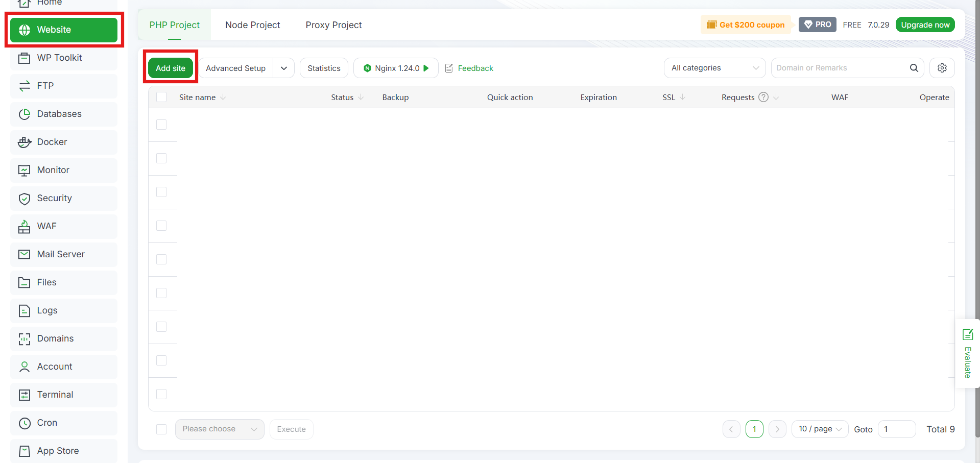Go to previous page arrow
This screenshot has height=463, width=980.
[x=731, y=429]
